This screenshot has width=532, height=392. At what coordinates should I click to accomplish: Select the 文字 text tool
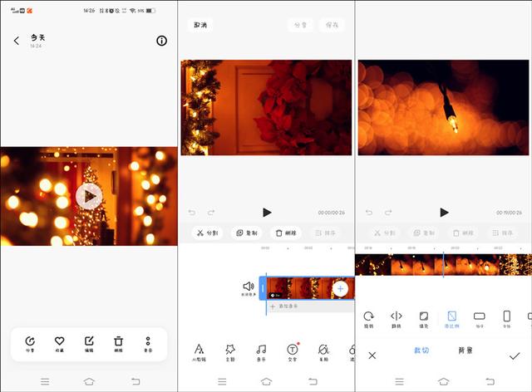point(293,351)
